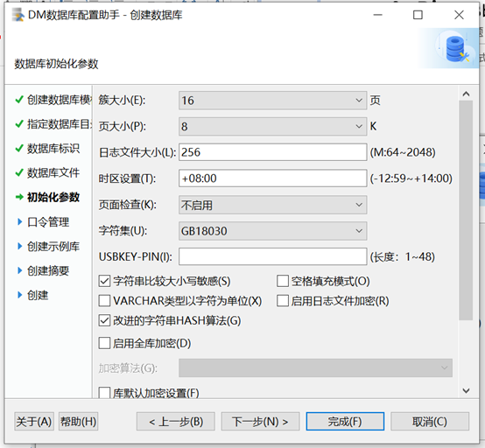Enable 空格填充模式 checkbox

click(x=283, y=281)
